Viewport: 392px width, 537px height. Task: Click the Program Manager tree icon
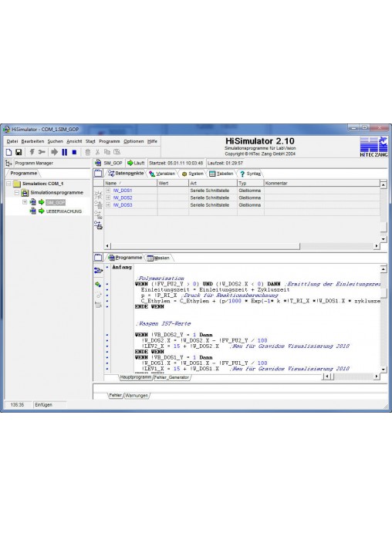click(x=8, y=164)
